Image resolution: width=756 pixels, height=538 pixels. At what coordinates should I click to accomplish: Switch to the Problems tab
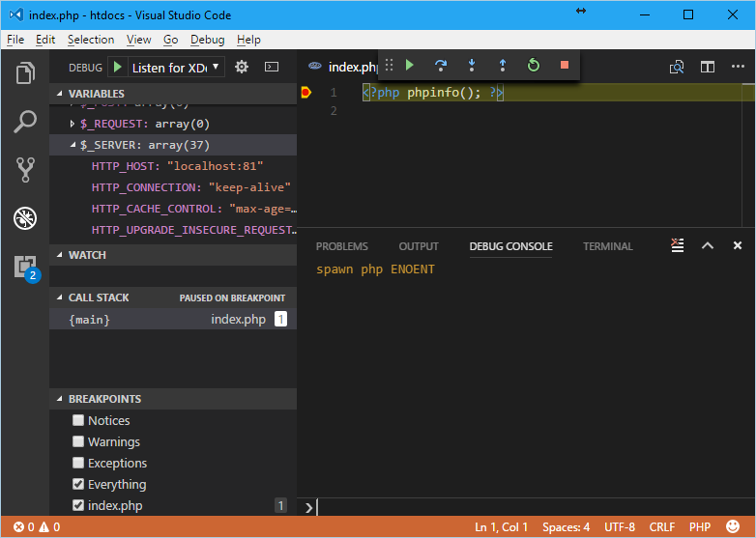pos(342,246)
